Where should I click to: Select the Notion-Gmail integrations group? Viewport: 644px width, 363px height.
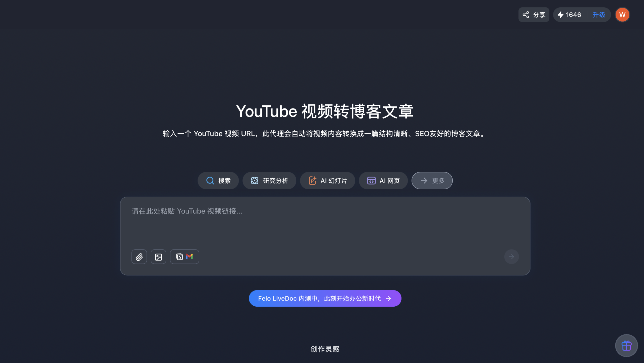pos(184,257)
